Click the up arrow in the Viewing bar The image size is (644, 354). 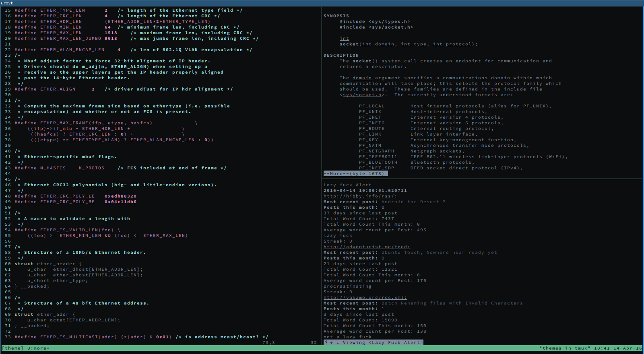coord(331,343)
